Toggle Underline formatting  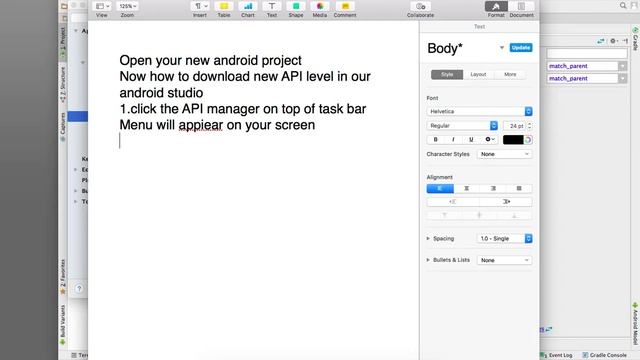[x=471, y=140]
